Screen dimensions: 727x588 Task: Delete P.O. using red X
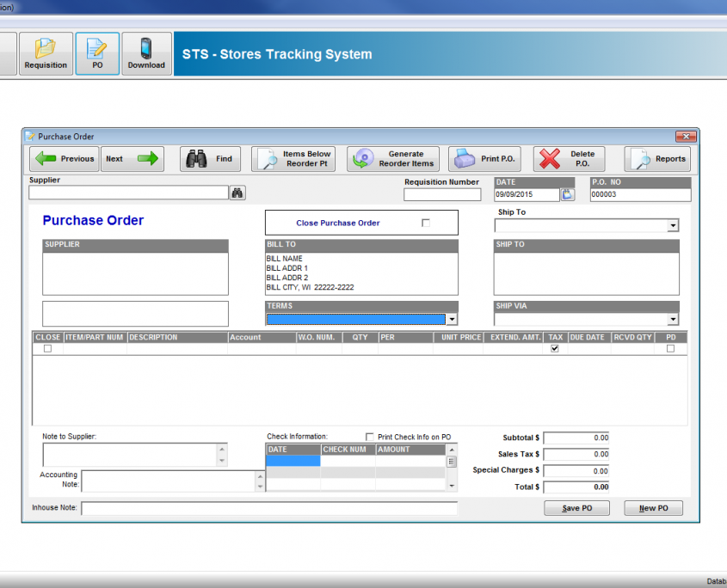[569, 159]
